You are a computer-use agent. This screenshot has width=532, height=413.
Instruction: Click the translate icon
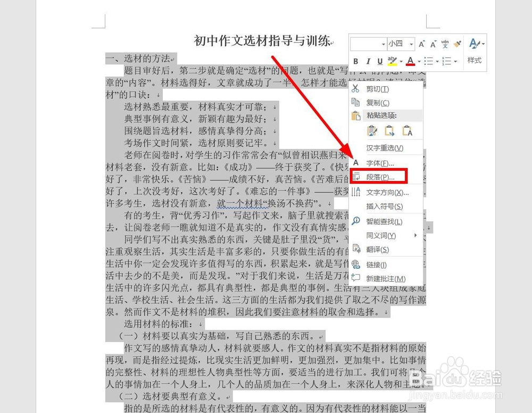click(x=356, y=249)
